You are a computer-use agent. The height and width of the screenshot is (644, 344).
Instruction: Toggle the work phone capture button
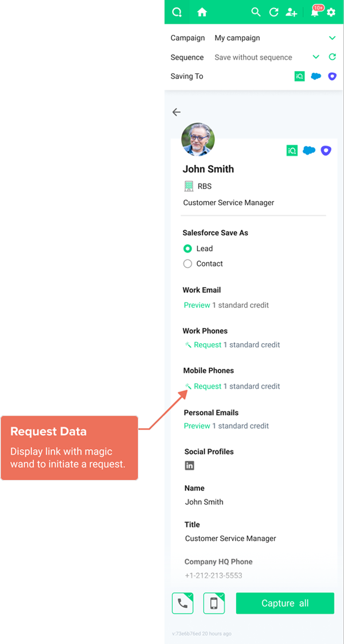click(182, 603)
